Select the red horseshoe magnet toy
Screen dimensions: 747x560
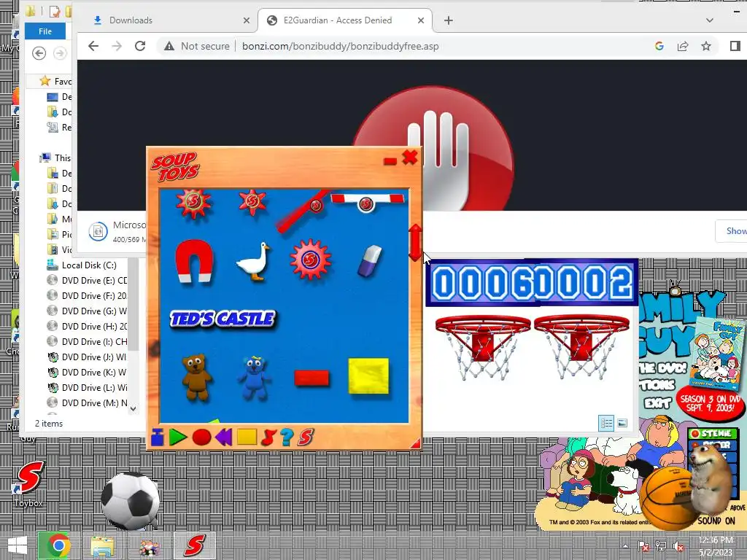click(193, 261)
